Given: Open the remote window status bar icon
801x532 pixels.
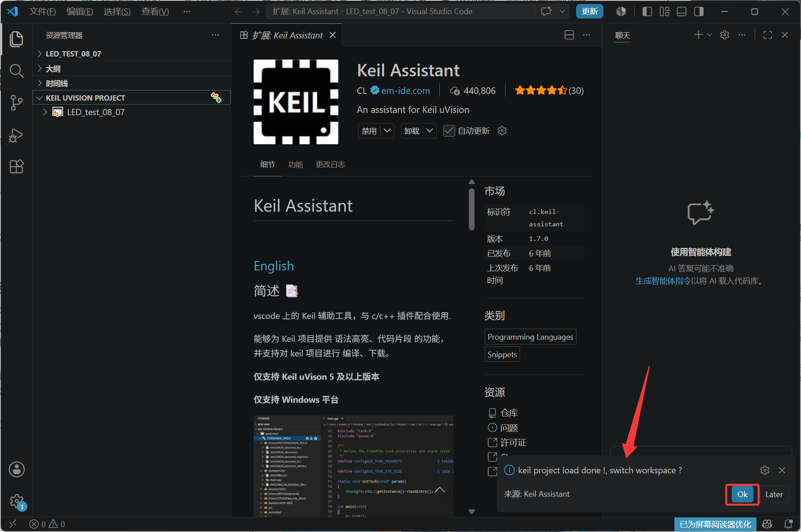Looking at the screenshot, I should (13, 524).
